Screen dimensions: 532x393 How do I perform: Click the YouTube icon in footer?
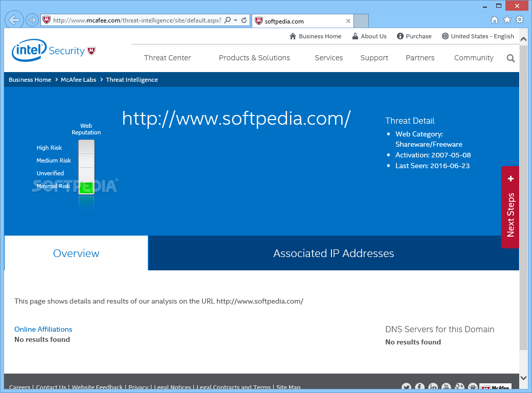446,386
